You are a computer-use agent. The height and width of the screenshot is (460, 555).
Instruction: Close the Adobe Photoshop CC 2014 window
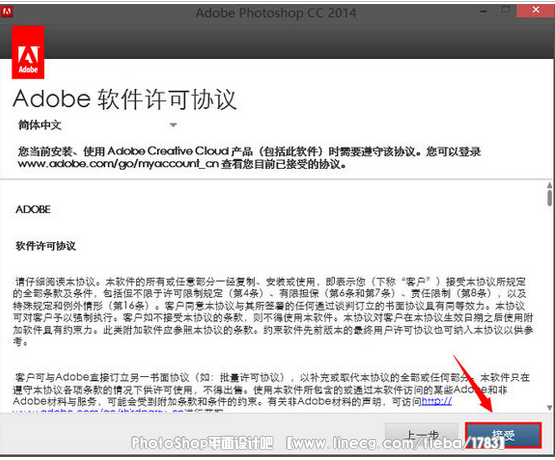point(536,10)
